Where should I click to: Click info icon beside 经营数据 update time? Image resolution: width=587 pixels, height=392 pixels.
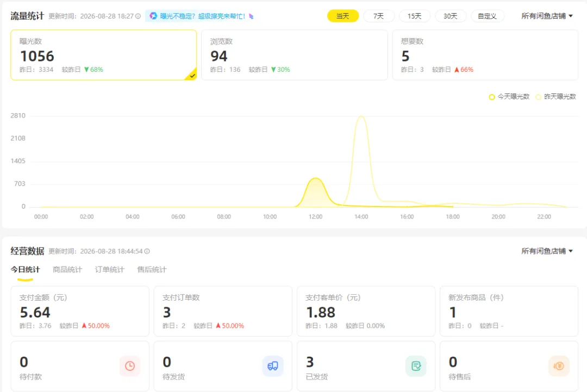pyautogui.click(x=147, y=251)
